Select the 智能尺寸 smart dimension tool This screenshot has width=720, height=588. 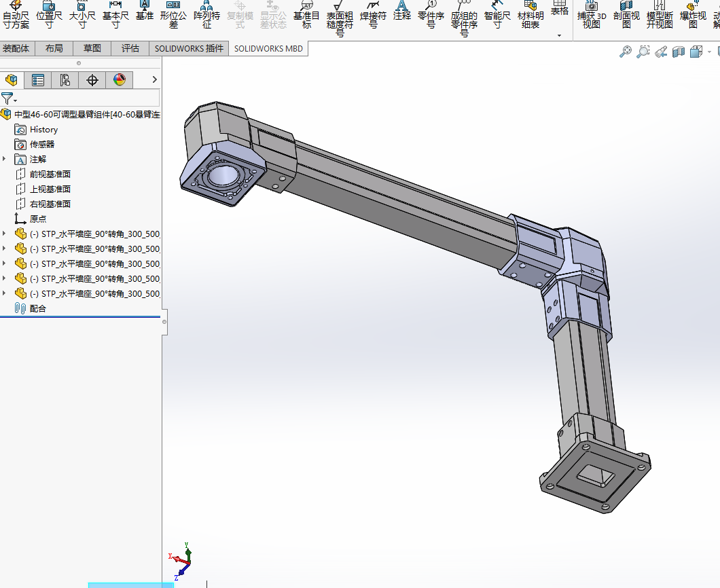[x=497, y=15]
